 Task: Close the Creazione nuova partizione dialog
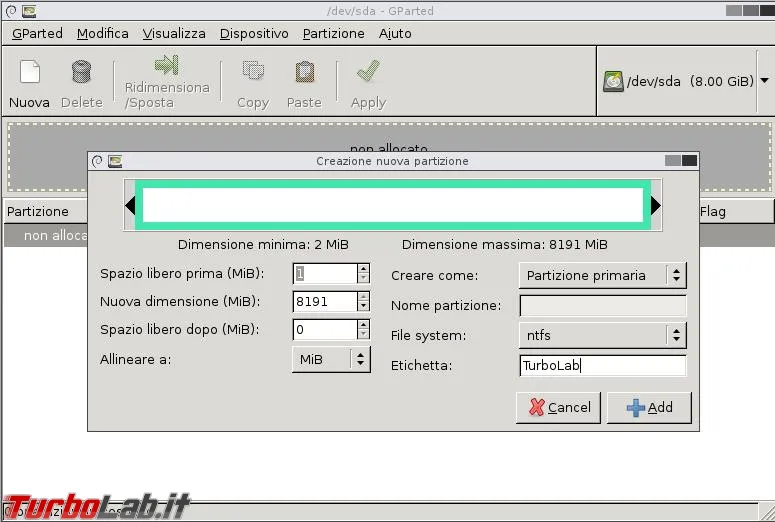click(x=689, y=161)
